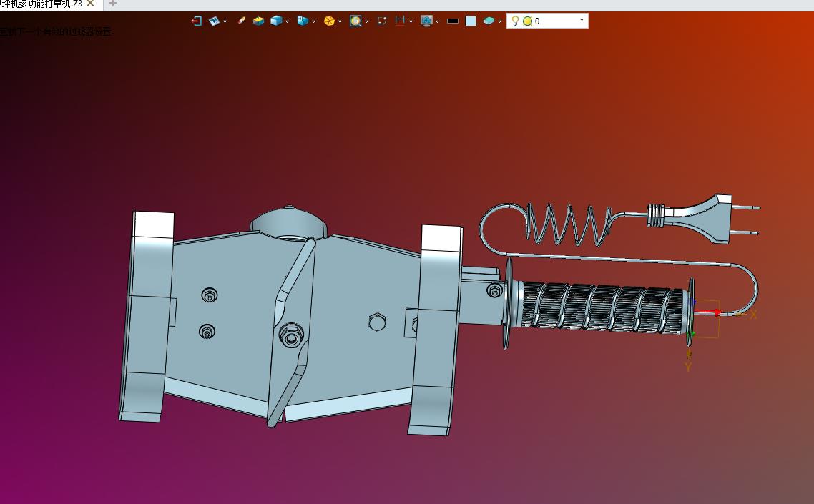Open dropdown next to monitor display icon
Viewport: 814px width, 504px height.
tap(437, 21)
